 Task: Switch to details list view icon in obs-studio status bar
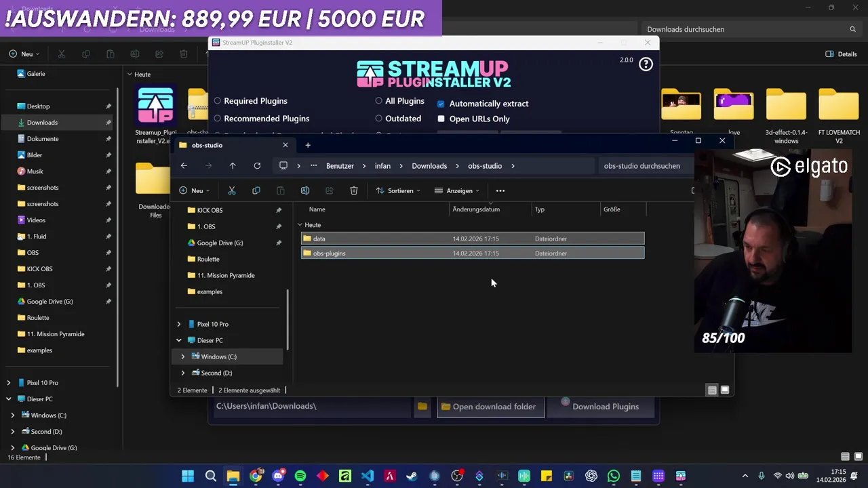point(712,390)
